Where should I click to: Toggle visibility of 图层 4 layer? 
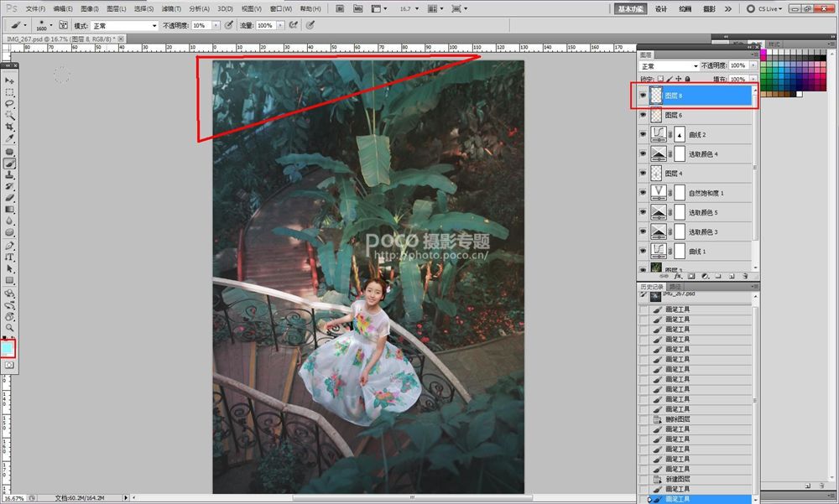pos(643,173)
